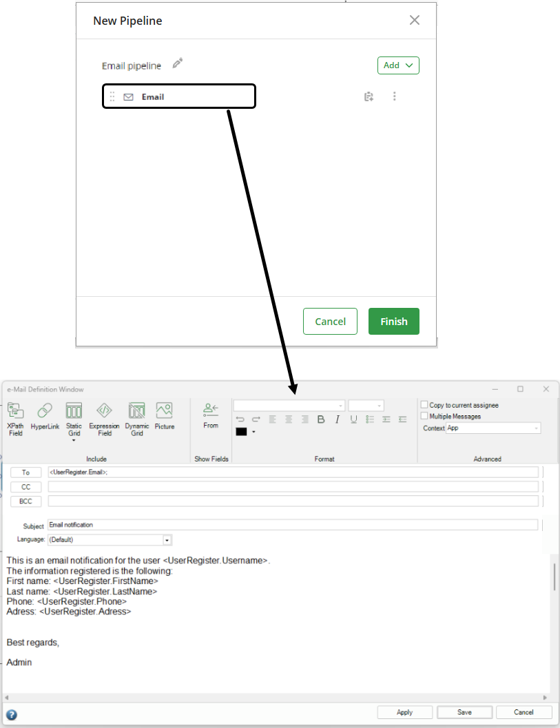The height and width of the screenshot is (728, 560).
Task: Open the help question mark icon
Action: [12, 714]
